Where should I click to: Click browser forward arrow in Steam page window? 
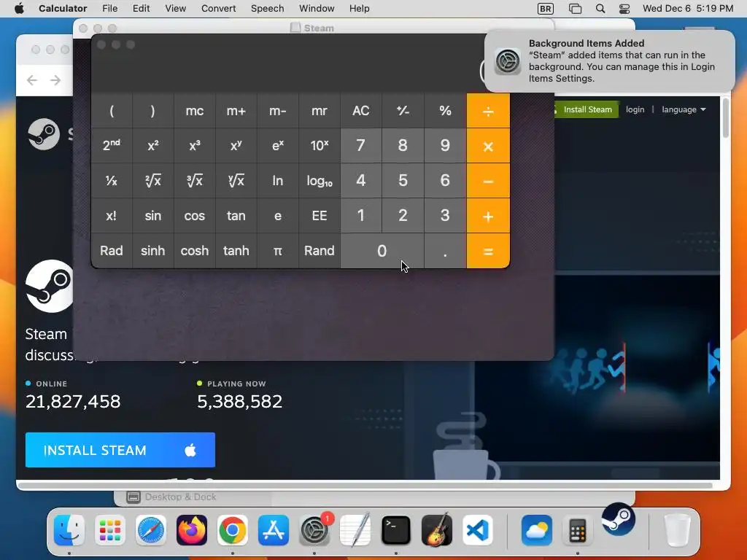coord(55,80)
